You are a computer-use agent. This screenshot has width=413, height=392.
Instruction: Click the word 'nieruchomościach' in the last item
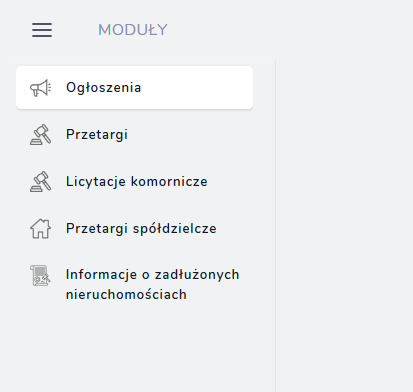(126, 295)
